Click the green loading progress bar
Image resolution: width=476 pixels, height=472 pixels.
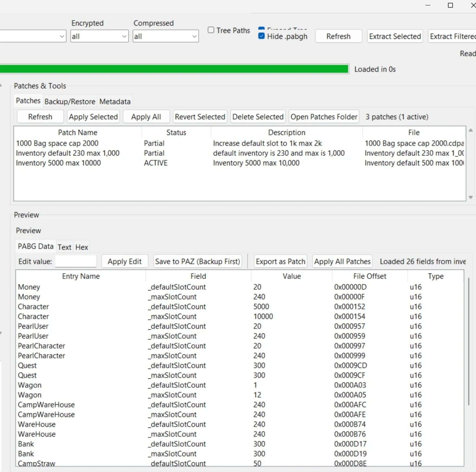(x=173, y=69)
